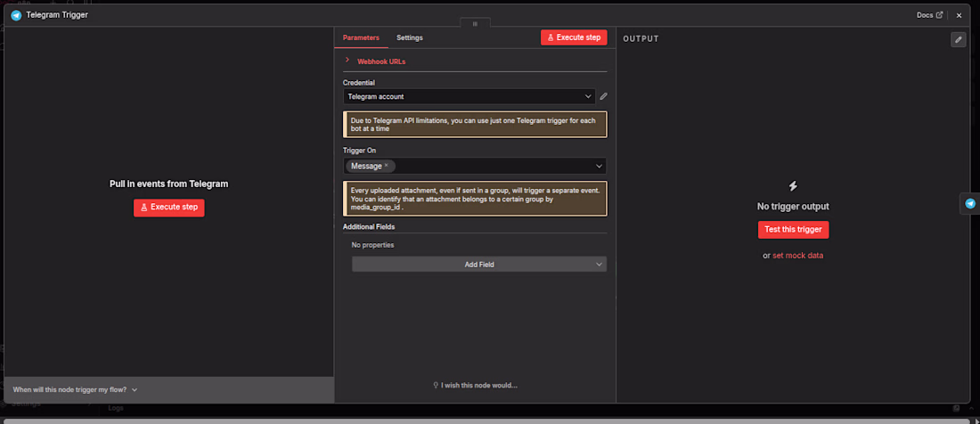Open the Credential dropdown showing Telegram account
Screen dimensions: 980x424
[x=469, y=96]
